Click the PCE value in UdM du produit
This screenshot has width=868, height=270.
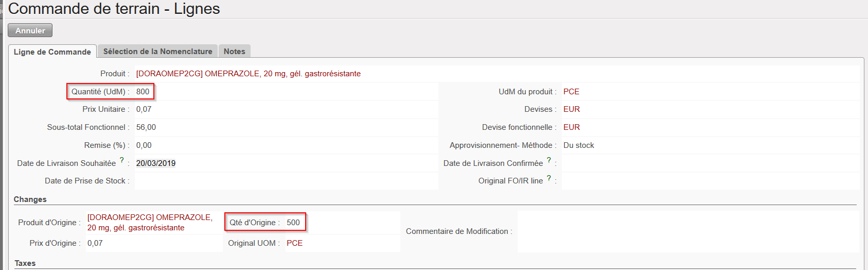click(571, 92)
